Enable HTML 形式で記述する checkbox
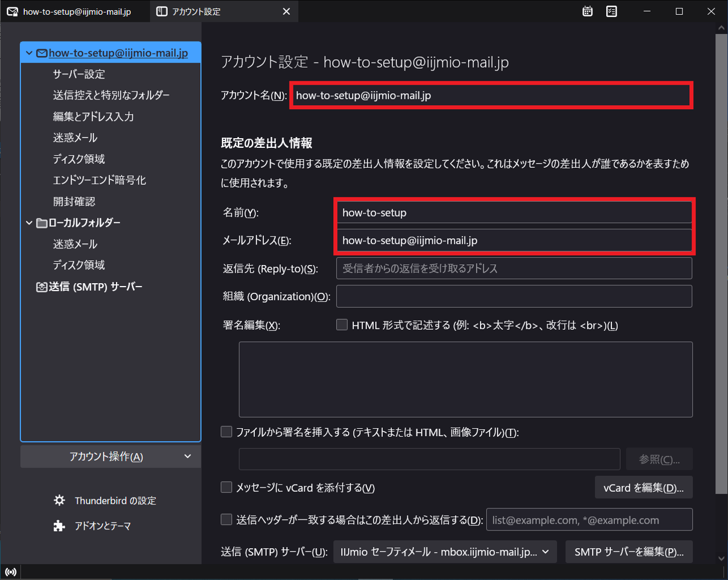 (x=342, y=325)
